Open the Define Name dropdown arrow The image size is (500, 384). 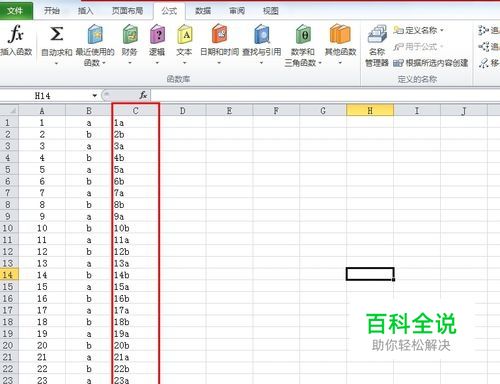tap(442, 30)
